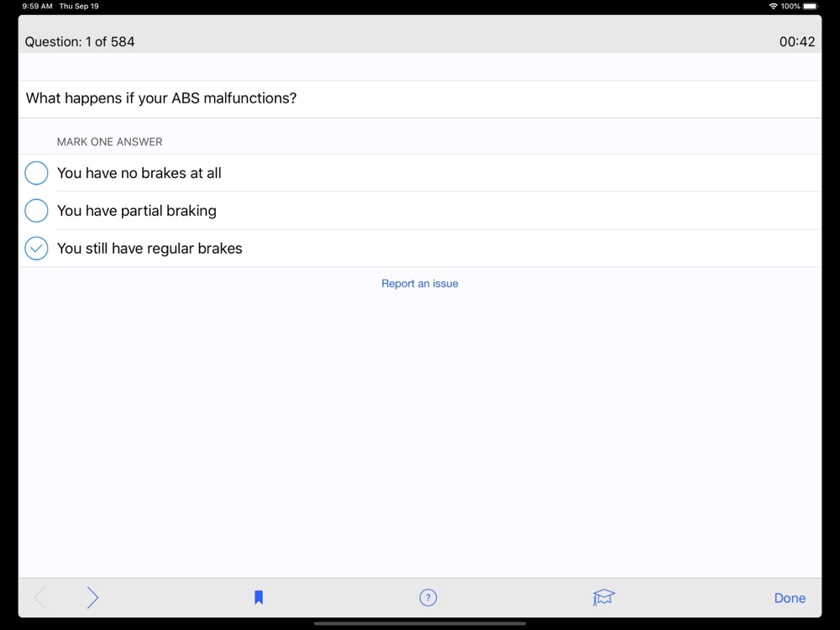This screenshot has height=630, width=840.
Task: Bookmark this question with the flag icon
Action: pos(259,597)
